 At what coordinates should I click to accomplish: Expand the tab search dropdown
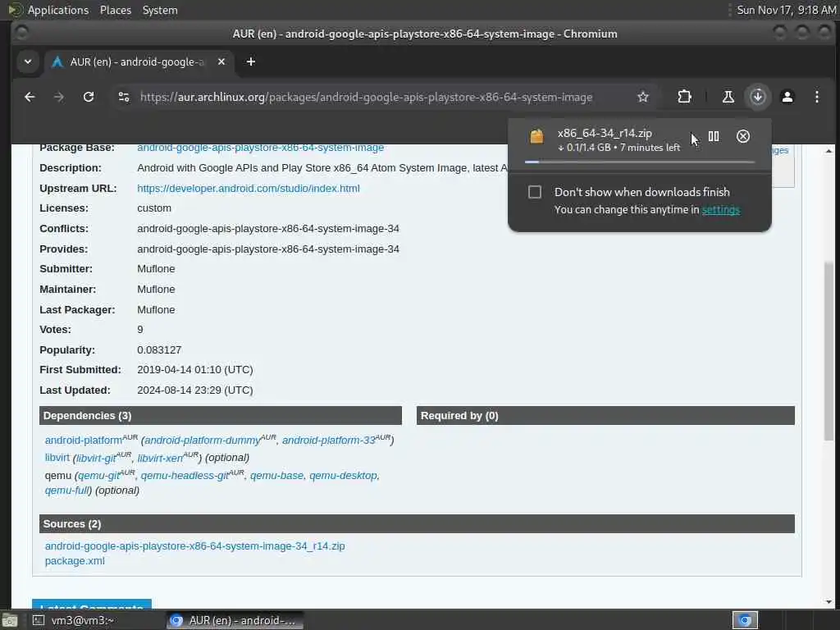tap(28, 62)
